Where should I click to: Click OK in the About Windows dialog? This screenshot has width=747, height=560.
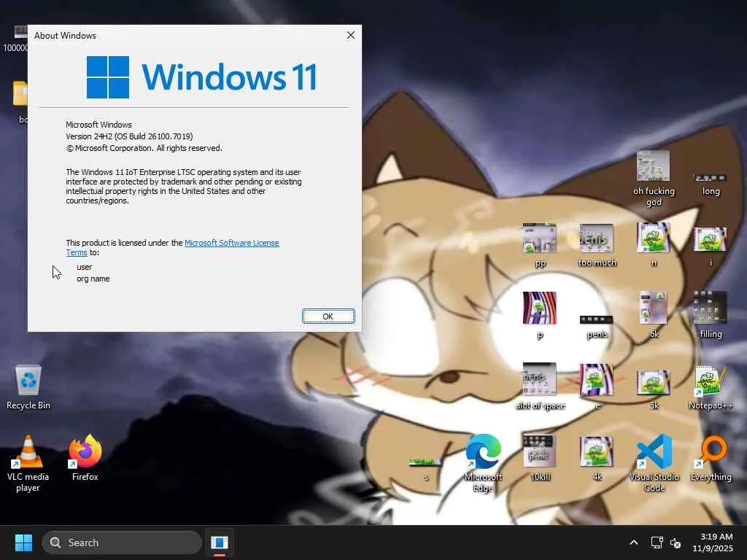(328, 316)
